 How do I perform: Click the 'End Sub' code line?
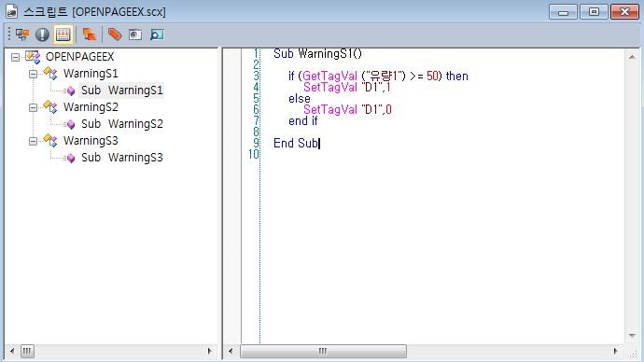pos(296,144)
